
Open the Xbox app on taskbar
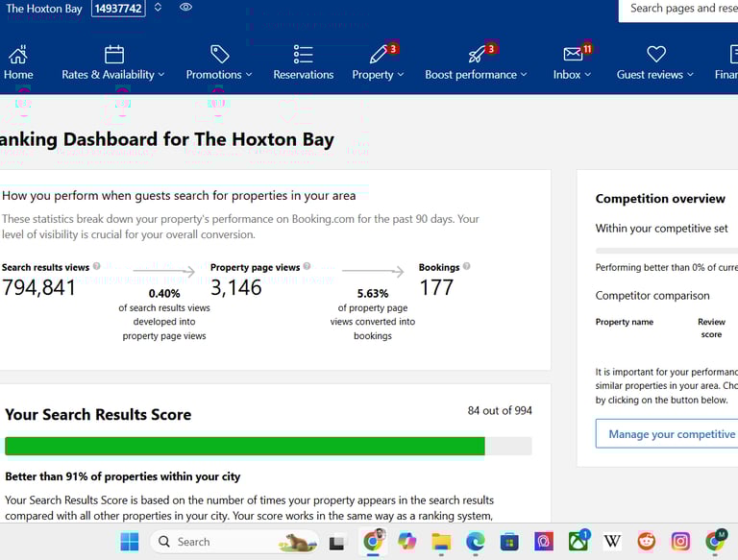pyautogui.click(x=578, y=541)
